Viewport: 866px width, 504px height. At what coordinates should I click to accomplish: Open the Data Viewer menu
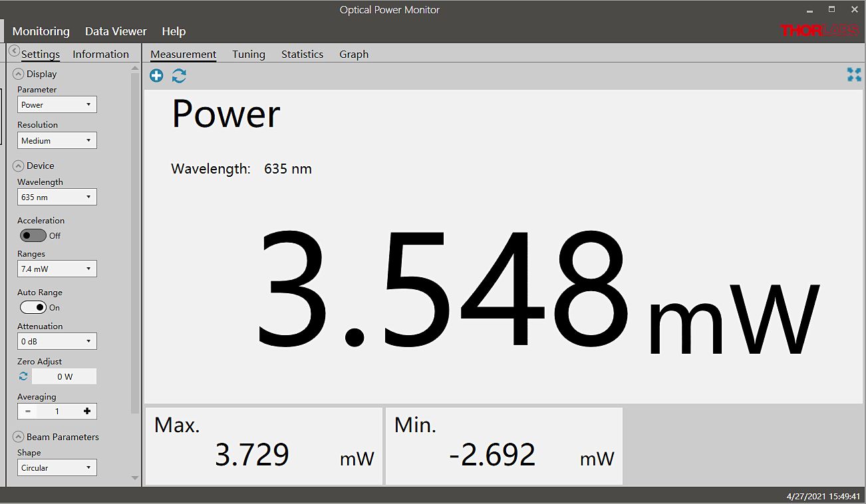point(116,31)
